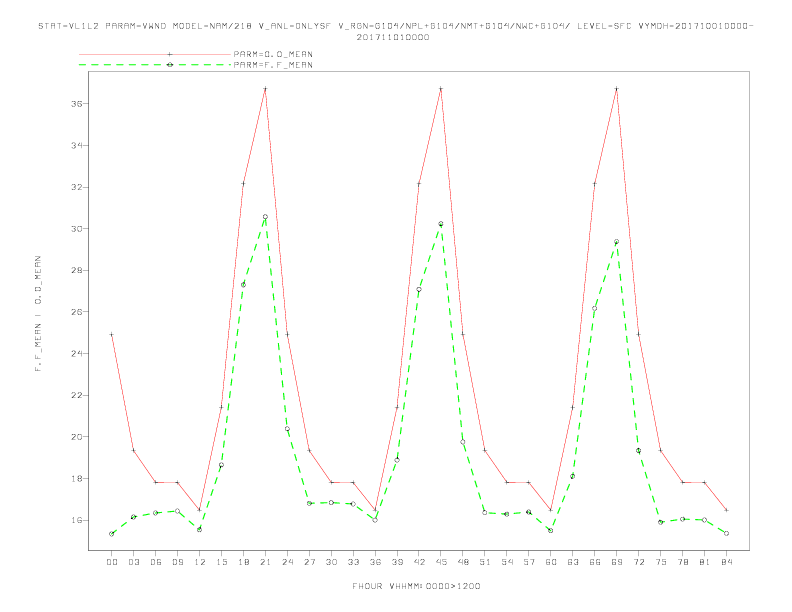792x612 pixels.
Task: Click x-axis forecast hour label 51
Action: tap(485, 562)
